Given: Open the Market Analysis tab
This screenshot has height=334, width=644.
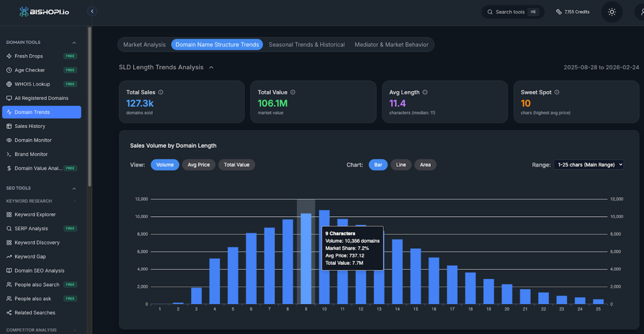Looking at the screenshot, I should tap(145, 45).
